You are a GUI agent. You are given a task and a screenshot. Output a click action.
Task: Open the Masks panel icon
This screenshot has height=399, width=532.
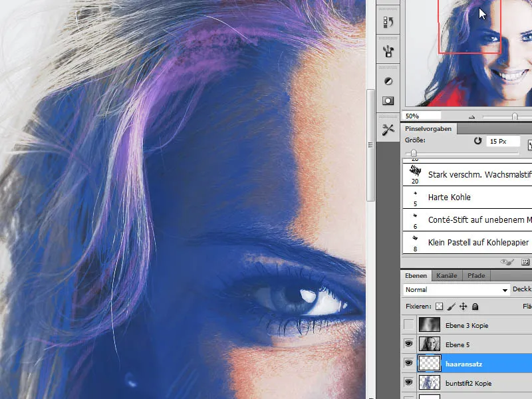[x=388, y=101]
